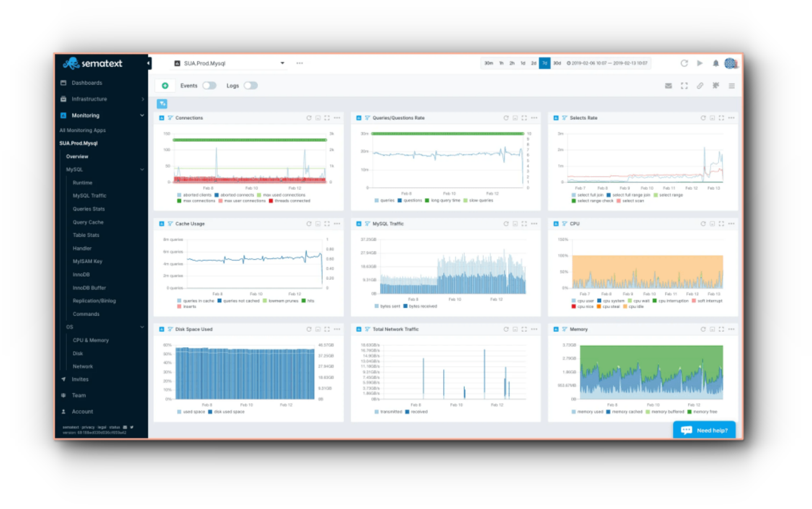Screen dimensions: 812x509
Task: Click the Need help? chat button
Action: [x=704, y=430]
